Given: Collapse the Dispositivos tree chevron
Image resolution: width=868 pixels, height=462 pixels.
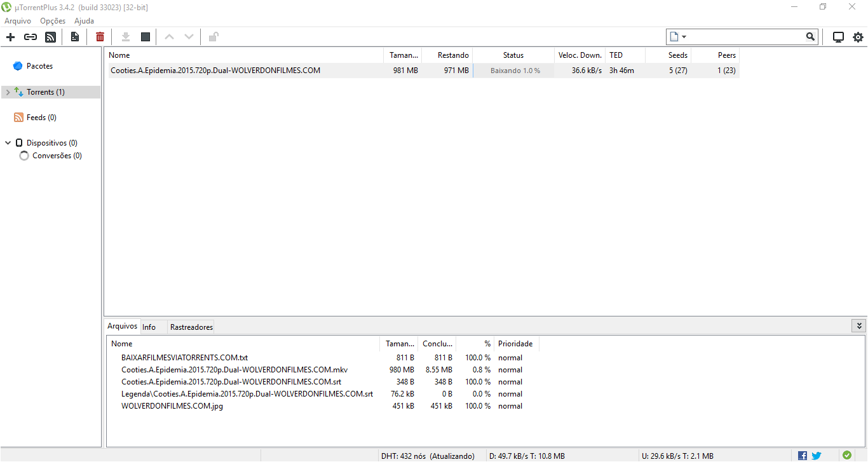Looking at the screenshot, I should click(x=8, y=143).
